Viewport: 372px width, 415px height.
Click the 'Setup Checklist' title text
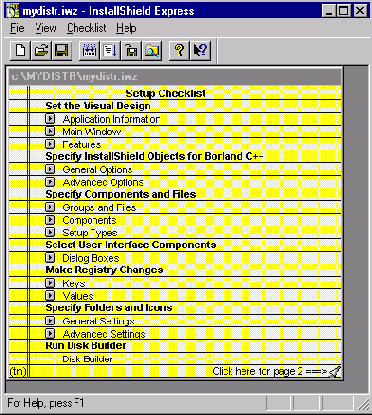166,93
